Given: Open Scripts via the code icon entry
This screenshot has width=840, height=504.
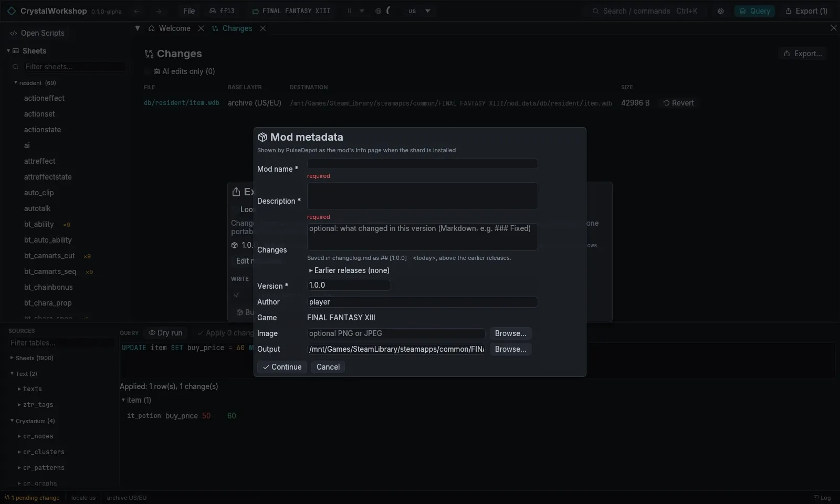Looking at the screenshot, I should (x=37, y=33).
